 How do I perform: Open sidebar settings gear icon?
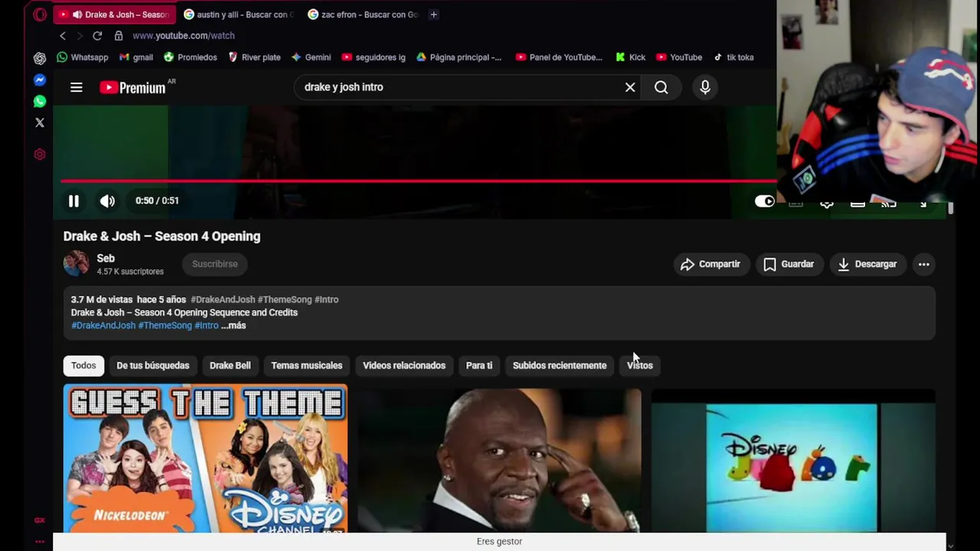click(40, 155)
